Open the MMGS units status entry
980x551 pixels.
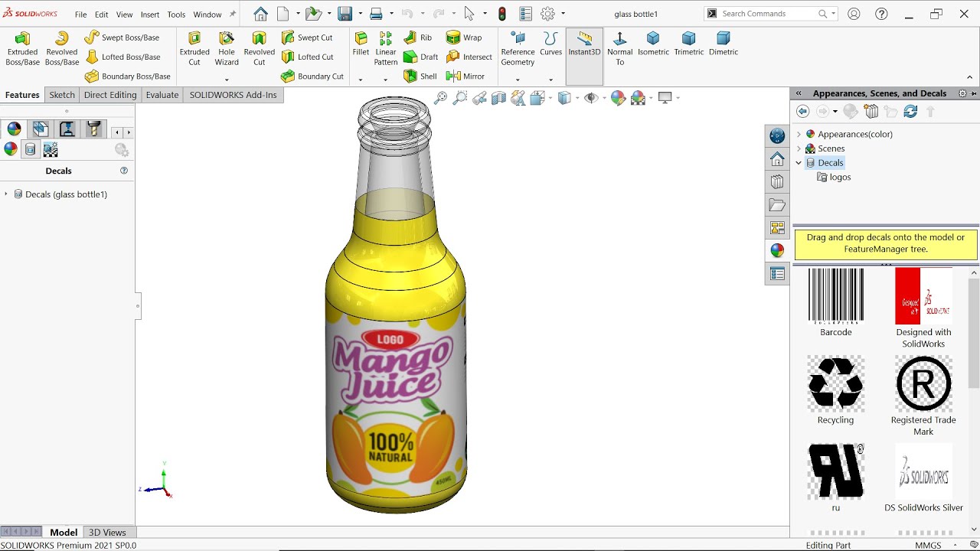928,546
